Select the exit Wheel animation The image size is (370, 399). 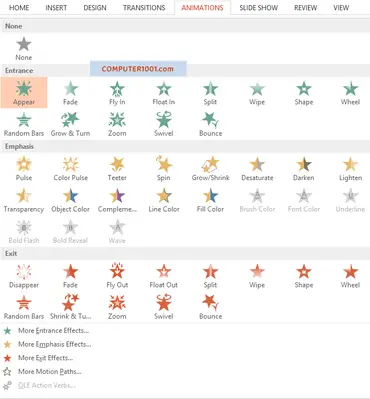click(350, 276)
